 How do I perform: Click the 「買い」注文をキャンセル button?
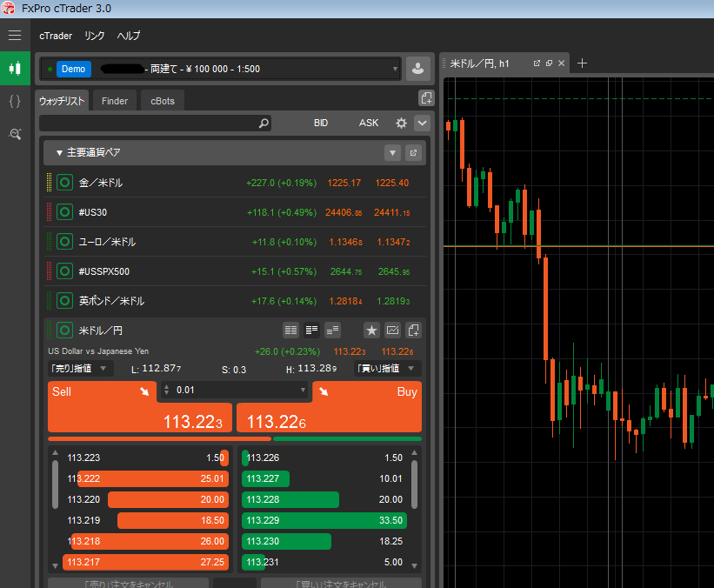tap(341, 584)
